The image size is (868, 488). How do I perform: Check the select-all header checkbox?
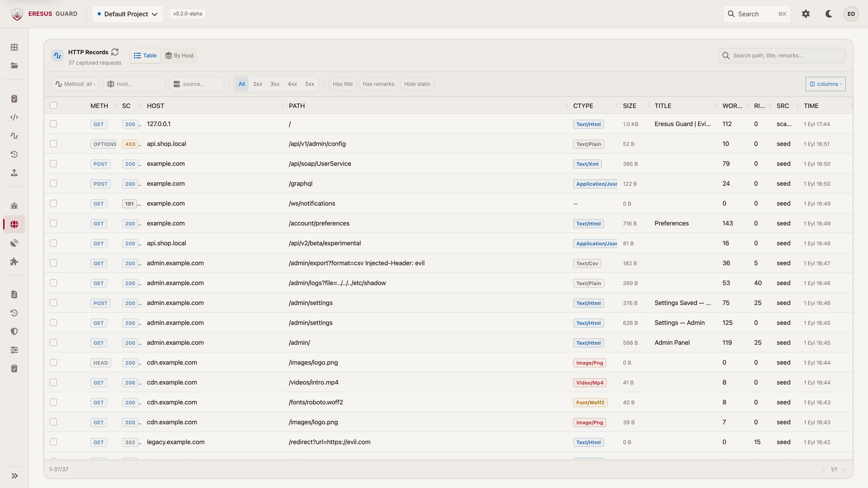pos(53,105)
